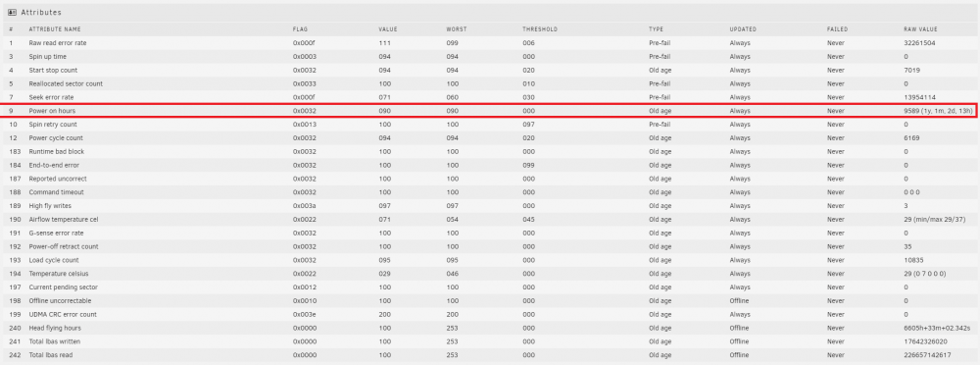Click flag 0x0013 in Spin retry count row

(304, 125)
